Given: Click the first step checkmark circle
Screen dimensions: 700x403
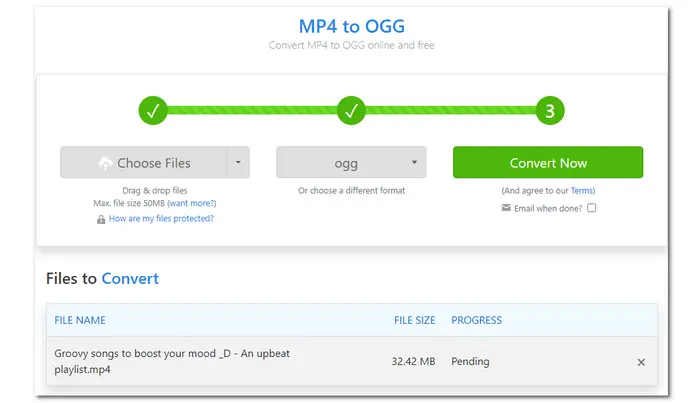Looking at the screenshot, I should (x=153, y=110).
